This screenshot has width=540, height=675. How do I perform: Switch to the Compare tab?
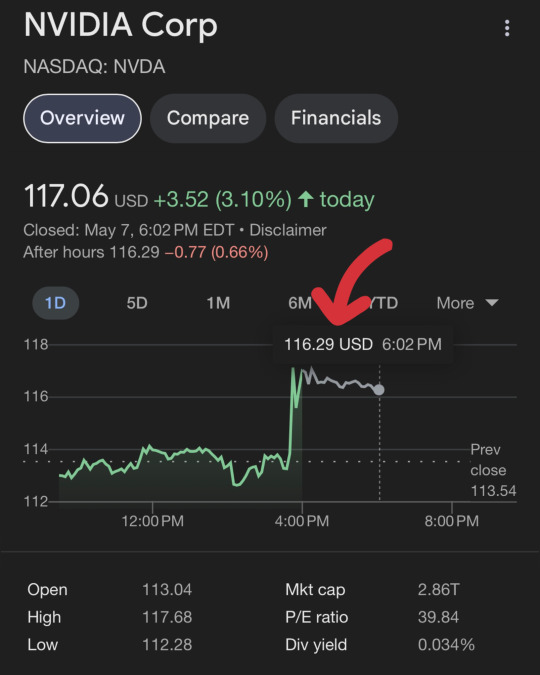click(208, 118)
